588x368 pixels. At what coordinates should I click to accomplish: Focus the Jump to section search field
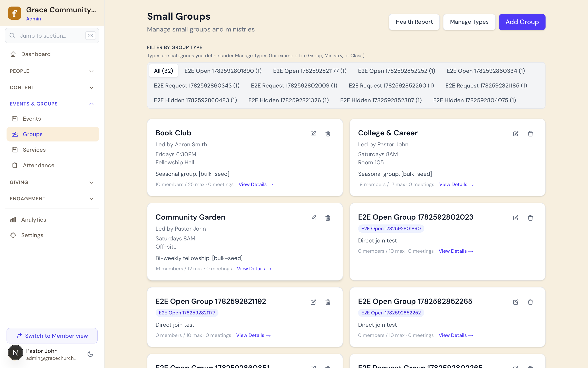(x=52, y=36)
